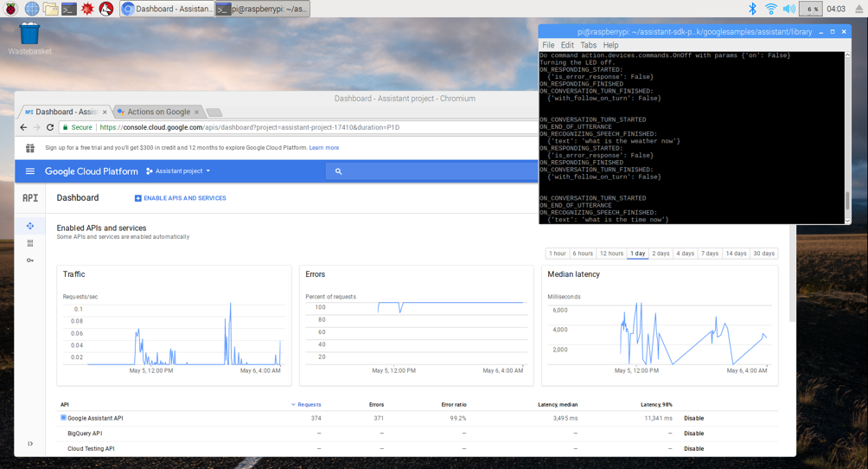Open the Wastebasket desktop icon

pos(29,38)
